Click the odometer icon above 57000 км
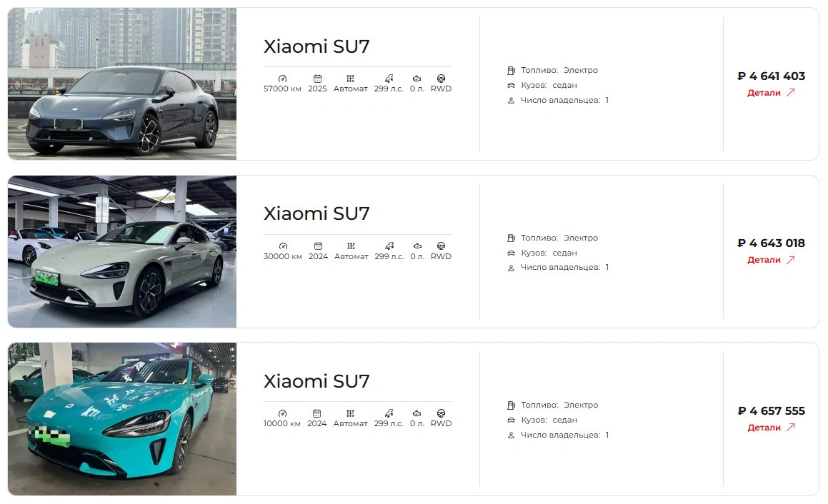The image size is (828, 504). tap(282, 79)
